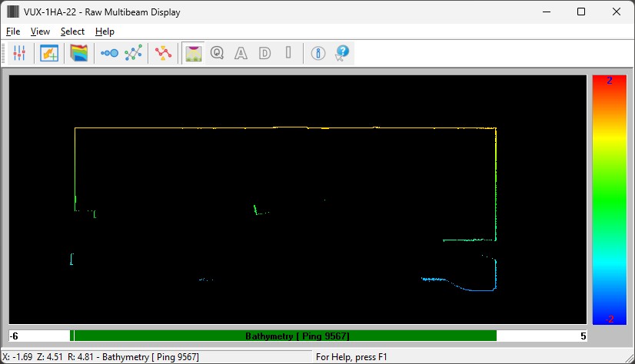Toggle the D display mode button

264,54
